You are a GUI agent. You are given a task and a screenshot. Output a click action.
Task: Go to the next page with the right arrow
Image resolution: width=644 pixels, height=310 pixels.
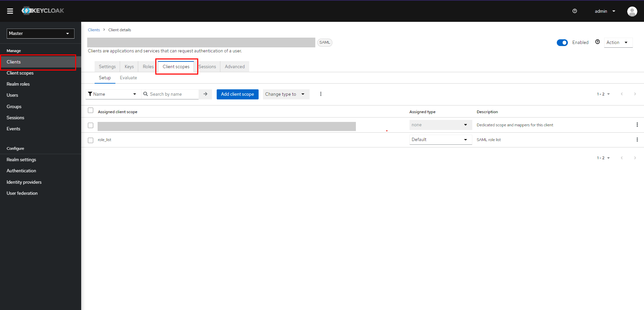tap(635, 94)
